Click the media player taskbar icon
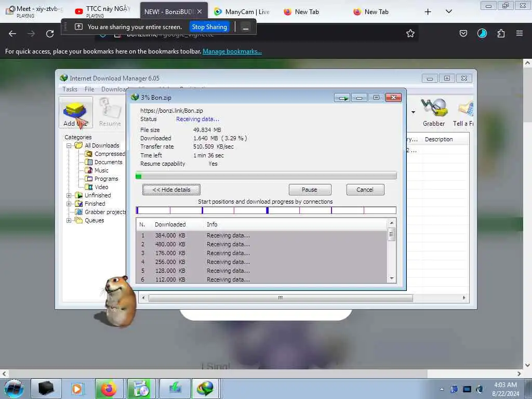 pyautogui.click(x=77, y=389)
